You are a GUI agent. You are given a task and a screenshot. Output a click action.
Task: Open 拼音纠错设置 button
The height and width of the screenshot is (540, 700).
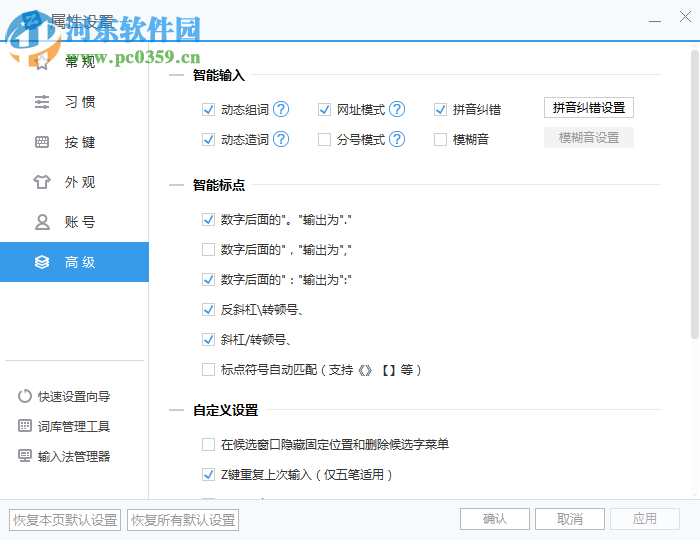pyautogui.click(x=588, y=108)
